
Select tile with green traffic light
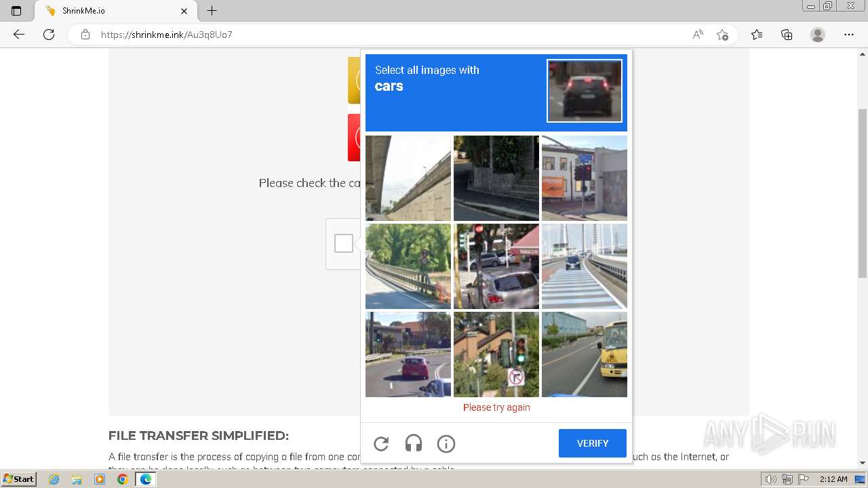[x=496, y=354]
